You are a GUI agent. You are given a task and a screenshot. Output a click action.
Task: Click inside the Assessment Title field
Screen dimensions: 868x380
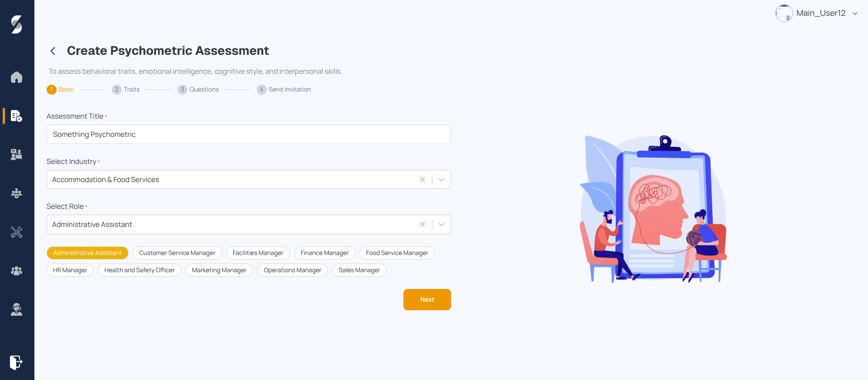[x=249, y=134]
